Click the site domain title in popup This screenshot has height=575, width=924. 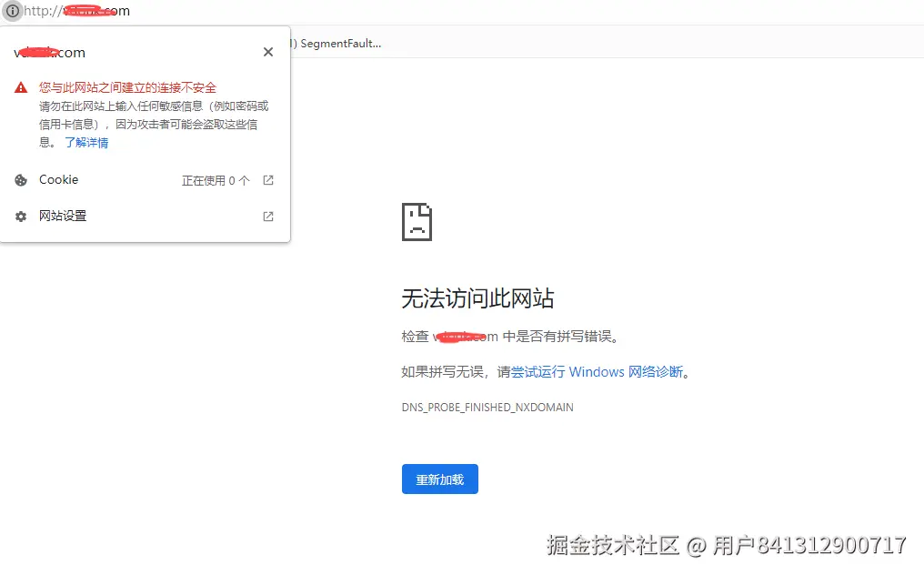50,52
